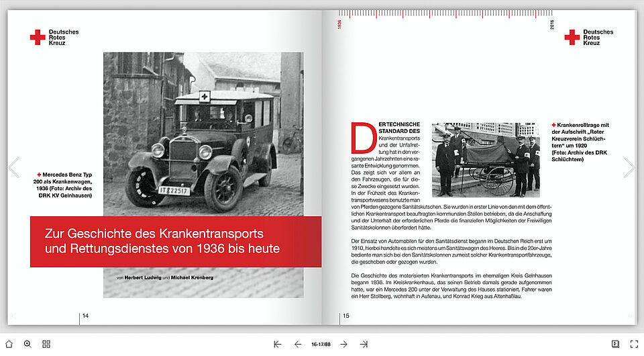The height and width of the screenshot is (356, 644).
Task: Click the paragraph starting Die Geschichte des motorisierten
Action: (451, 285)
